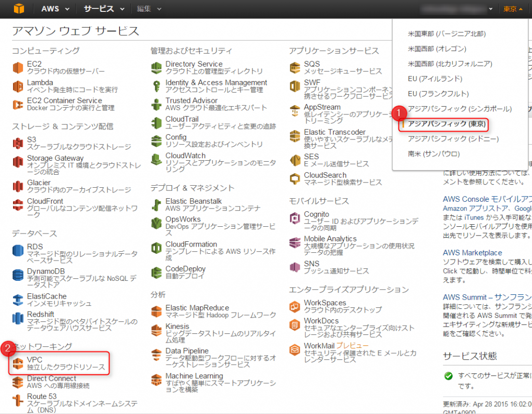Click the Trusted Advisor icon
This screenshot has height=414, width=532.
click(156, 105)
